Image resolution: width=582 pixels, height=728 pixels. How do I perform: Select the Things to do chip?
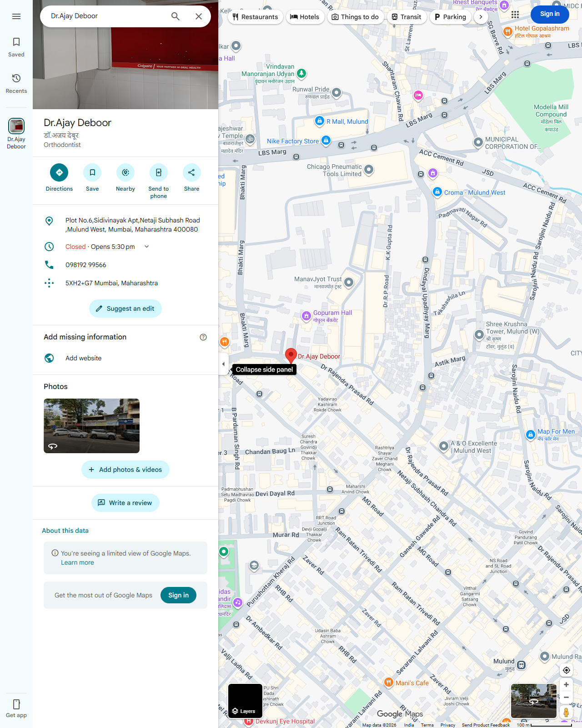[355, 17]
